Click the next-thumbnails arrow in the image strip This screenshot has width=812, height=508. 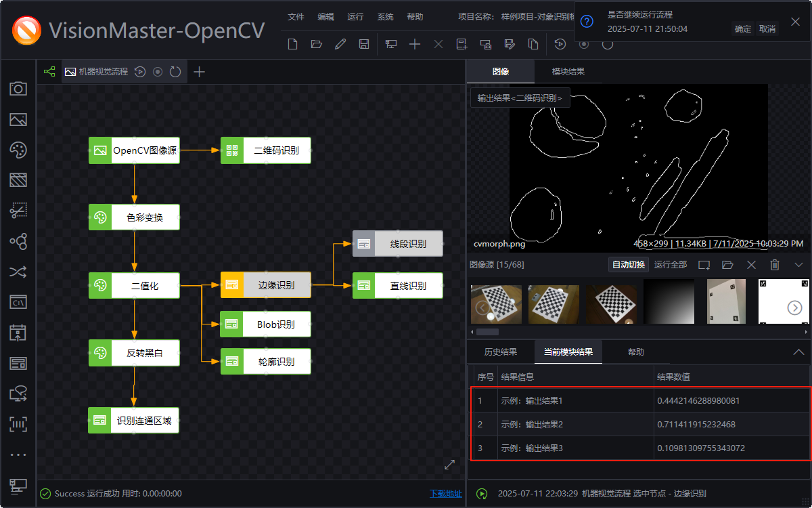click(795, 307)
